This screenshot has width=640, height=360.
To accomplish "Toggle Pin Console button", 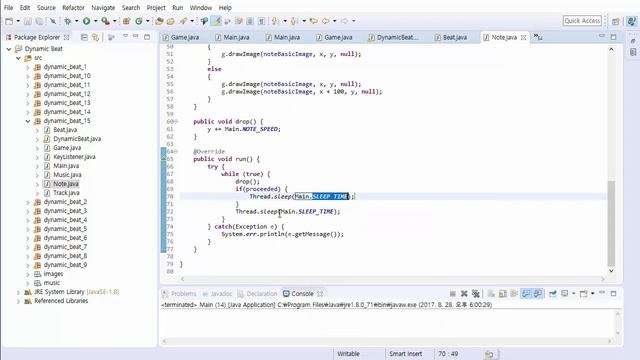I will point(553,293).
